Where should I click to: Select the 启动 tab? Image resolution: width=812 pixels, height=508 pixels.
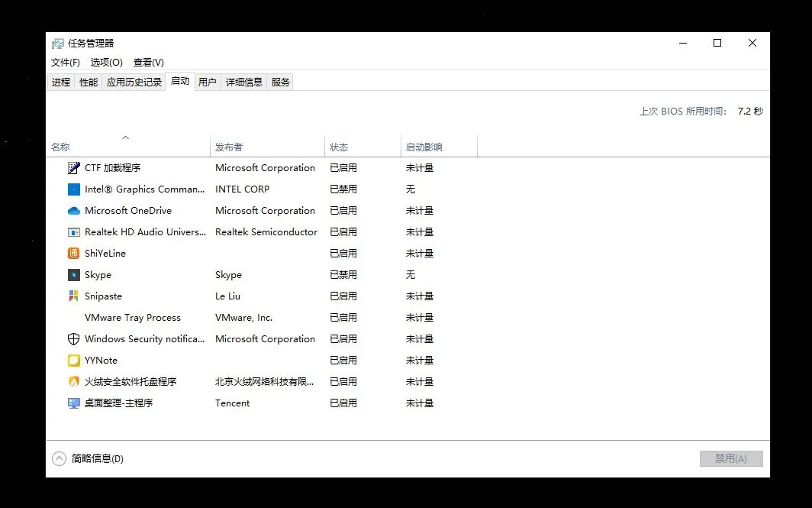[180, 81]
